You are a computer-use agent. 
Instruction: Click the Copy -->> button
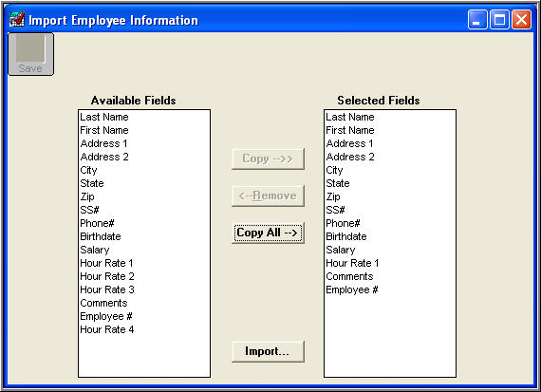(268, 159)
